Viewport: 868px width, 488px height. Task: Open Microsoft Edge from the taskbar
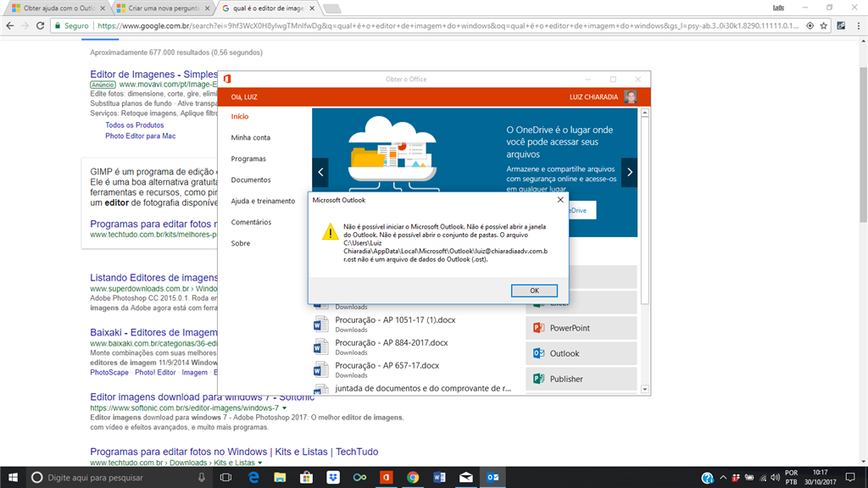coord(253,478)
